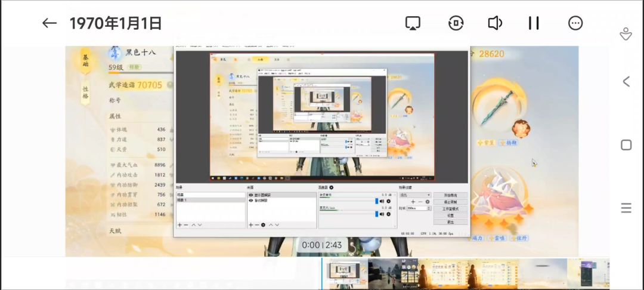644x290 pixels.
Task: Tap the accessibility figure icon on the right edge
Action: tap(626, 33)
